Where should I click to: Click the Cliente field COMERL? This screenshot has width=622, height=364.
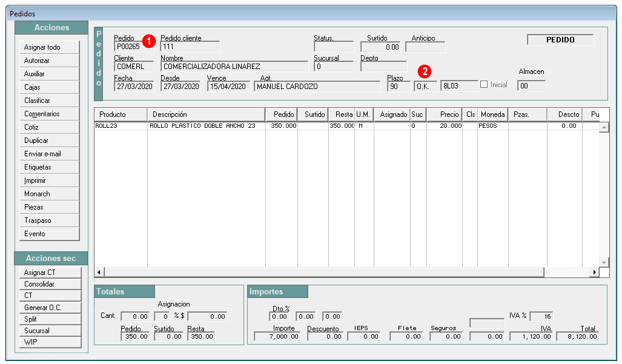[x=134, y=67]
